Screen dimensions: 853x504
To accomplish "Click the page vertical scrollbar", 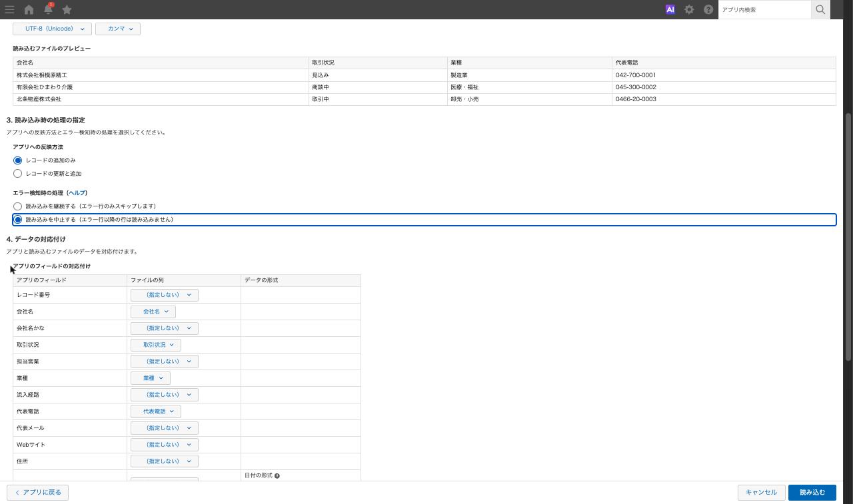I will (848, 236).
